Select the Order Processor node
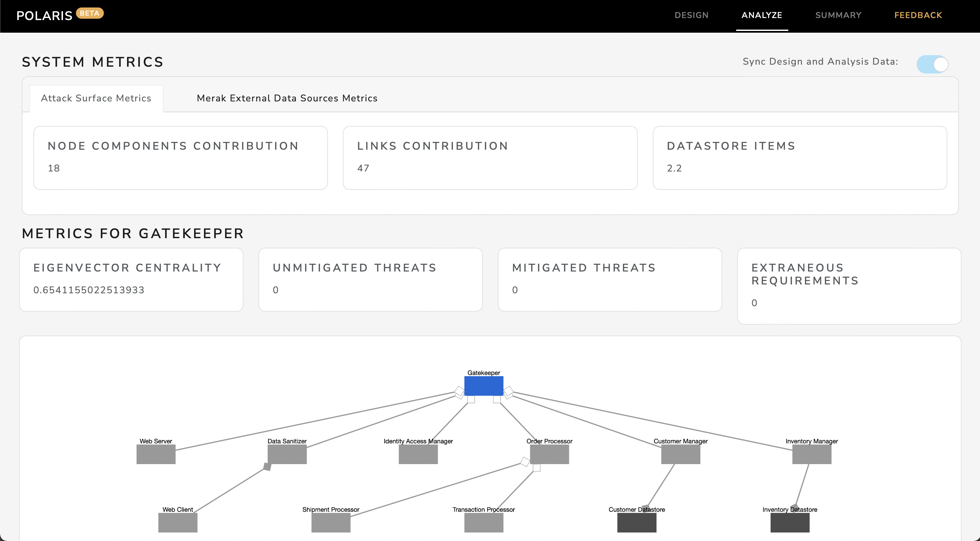980x541 pixels. [549, 454]
